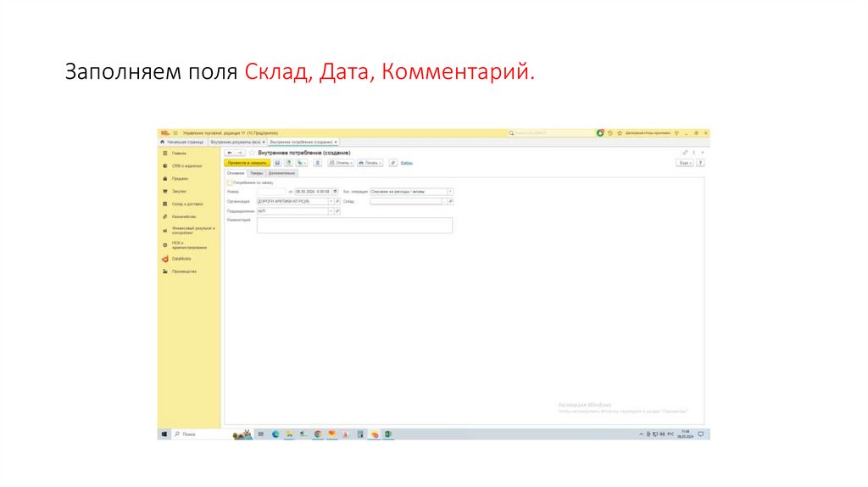Open the Печать dropdown menu
868x487 pixels.
(x=370, y=163)
